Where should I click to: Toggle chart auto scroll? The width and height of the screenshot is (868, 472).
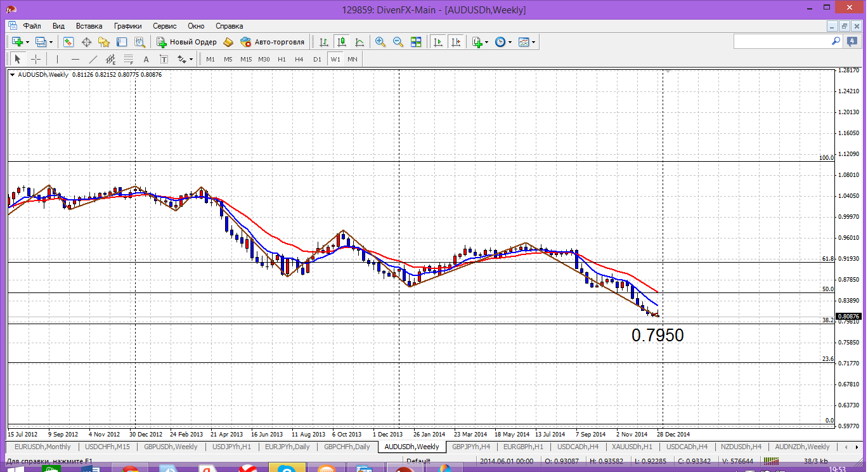(437, 42)
